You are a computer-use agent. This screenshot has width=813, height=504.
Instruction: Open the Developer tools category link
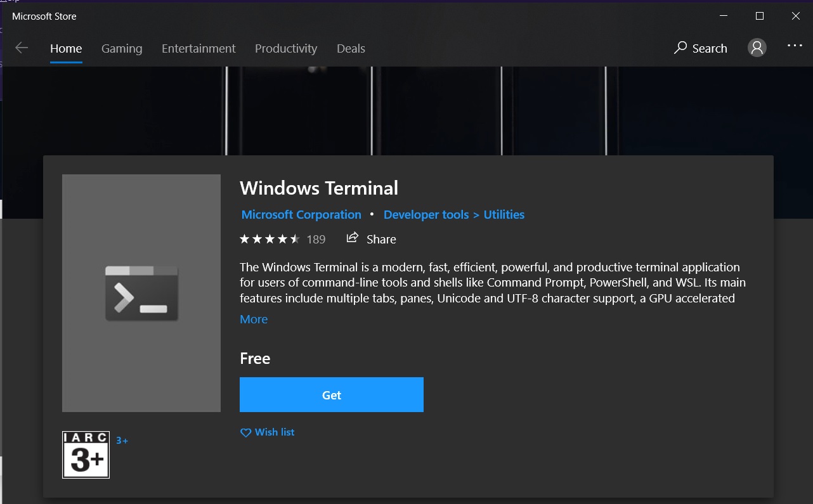[426, 214]
